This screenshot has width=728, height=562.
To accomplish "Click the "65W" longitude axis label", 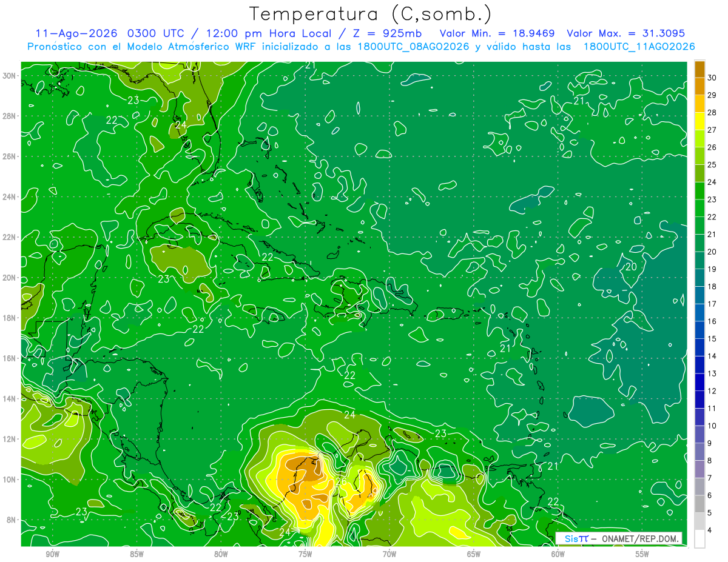I will tap(474, 554).
